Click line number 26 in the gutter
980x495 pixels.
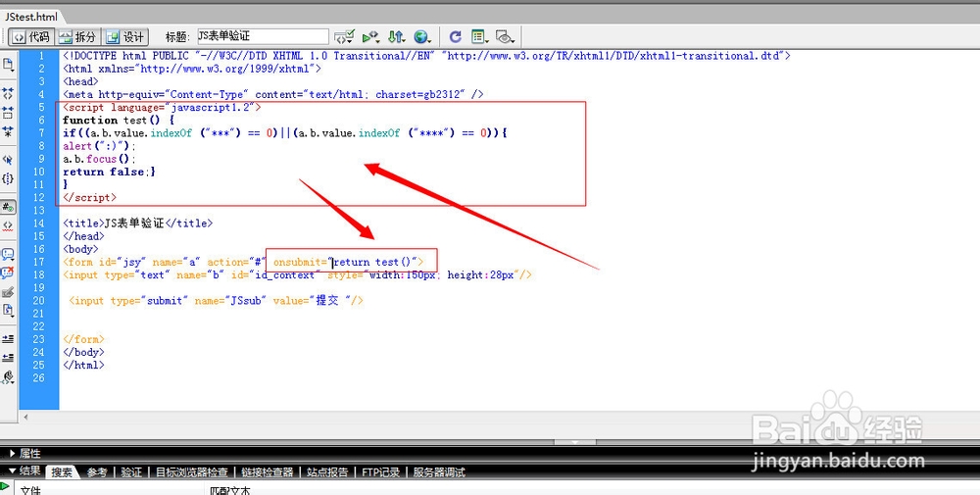39,377
